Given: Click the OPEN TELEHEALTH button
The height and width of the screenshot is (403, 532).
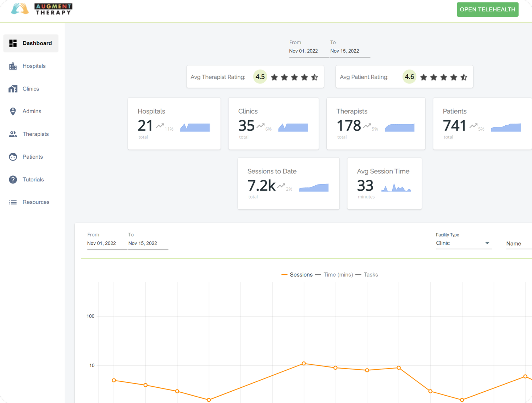Looking at the screenshot, I should pos(487,9).
